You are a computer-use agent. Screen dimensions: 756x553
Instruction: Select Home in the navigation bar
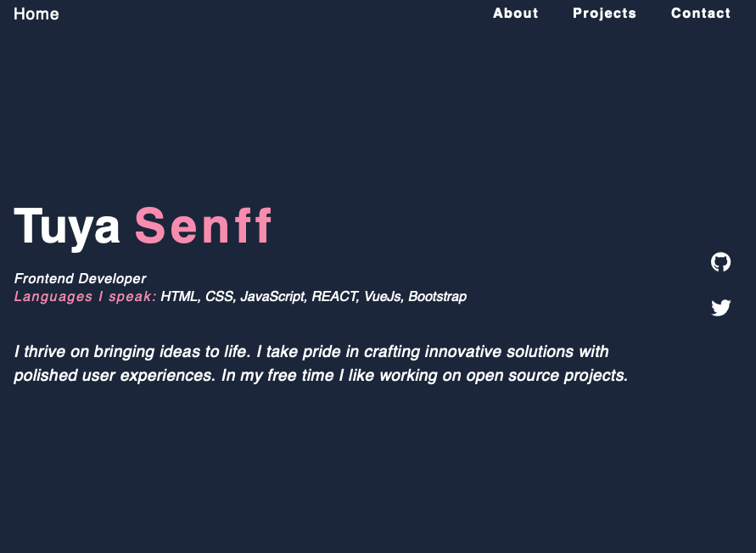pos(36,14)
